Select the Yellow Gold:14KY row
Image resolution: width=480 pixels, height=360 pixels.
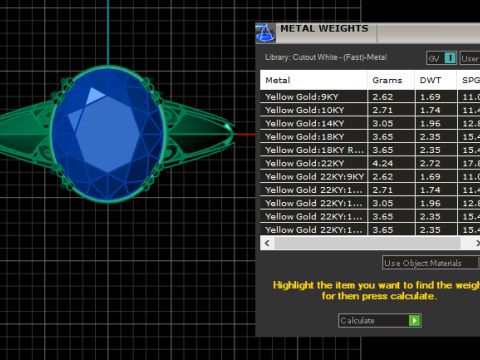coord(370,123)
